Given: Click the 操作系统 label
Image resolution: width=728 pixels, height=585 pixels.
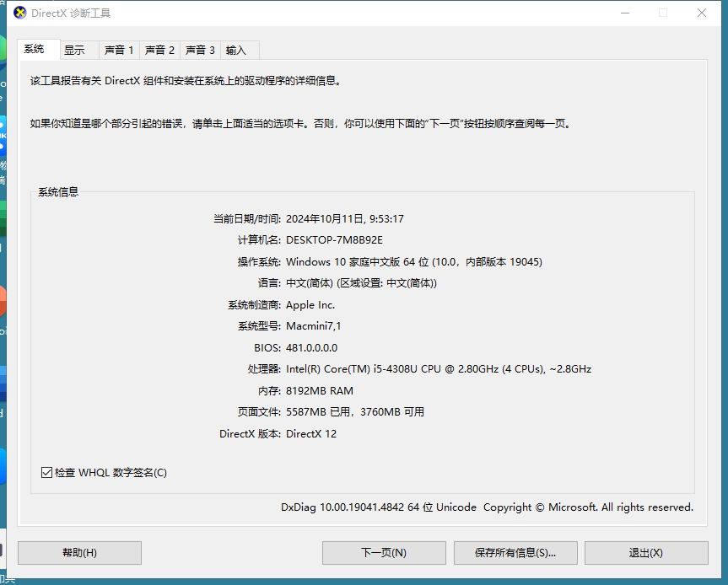Looking at the screenshot, I should point(259,261).
